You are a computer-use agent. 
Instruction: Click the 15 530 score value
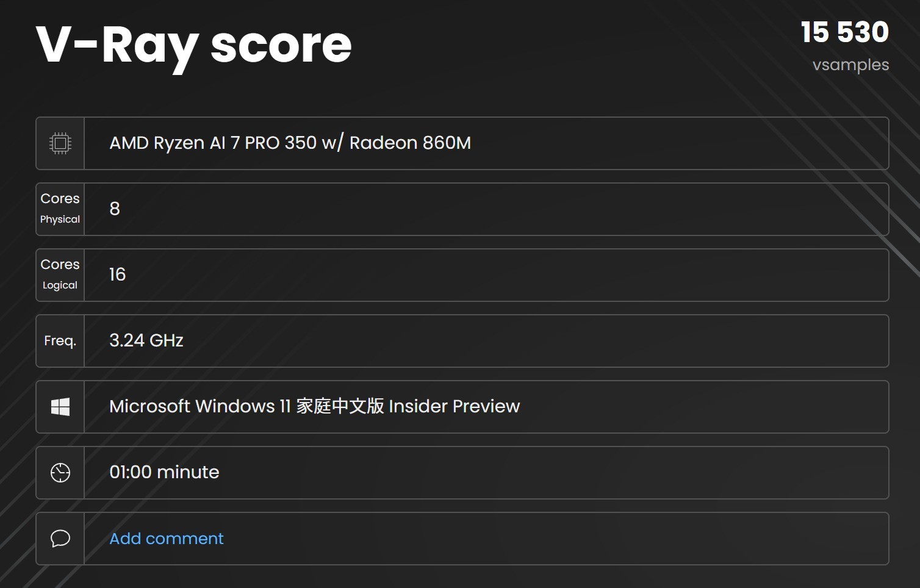(x=845, y=32)
